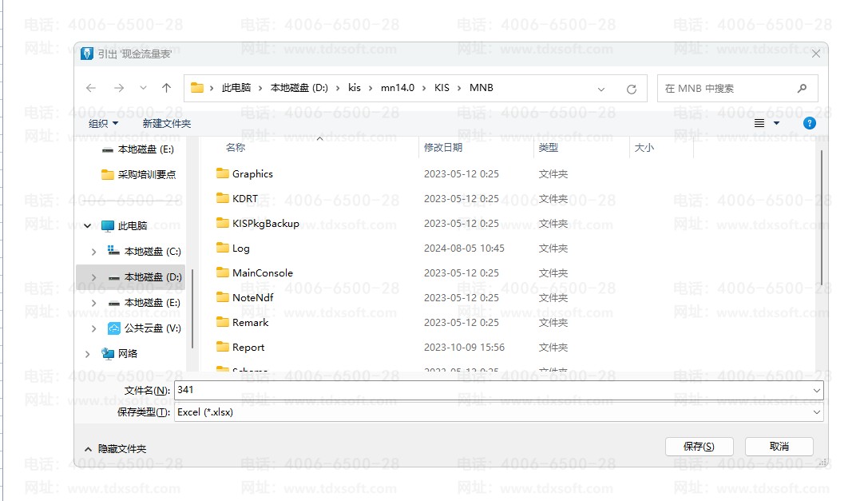
Task: Click the 保存(S) button
Action: pos(699,447)
